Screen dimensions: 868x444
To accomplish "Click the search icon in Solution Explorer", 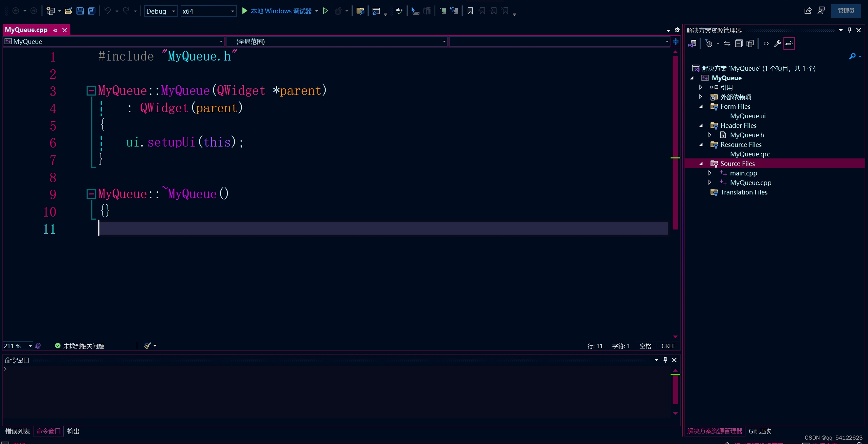I will click(853, 56).
